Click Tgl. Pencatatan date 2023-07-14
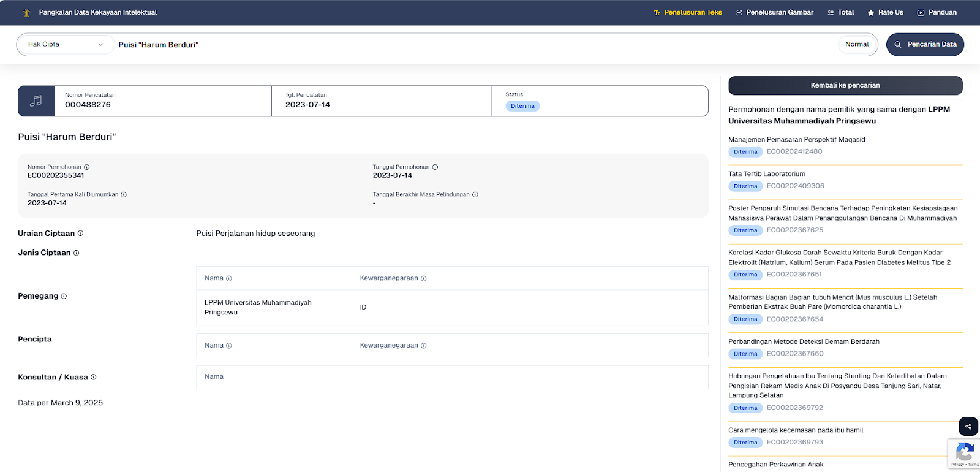 [307, 105]
